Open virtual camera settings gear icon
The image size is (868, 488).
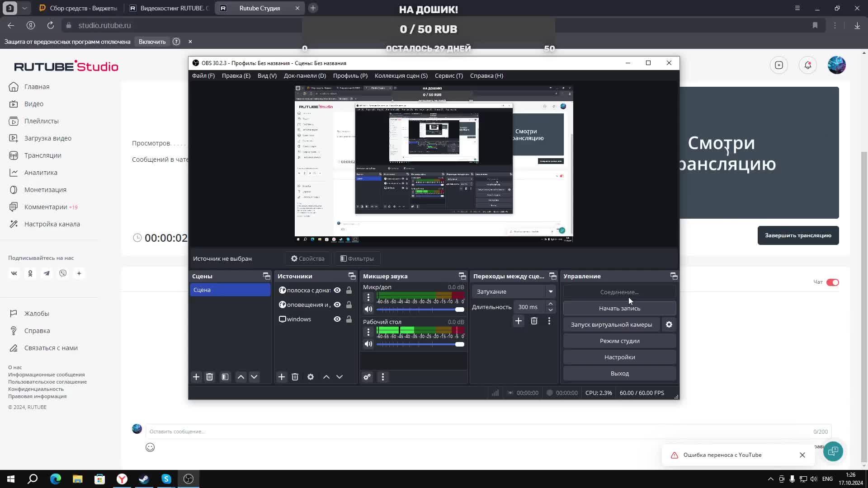coord(669,324)
